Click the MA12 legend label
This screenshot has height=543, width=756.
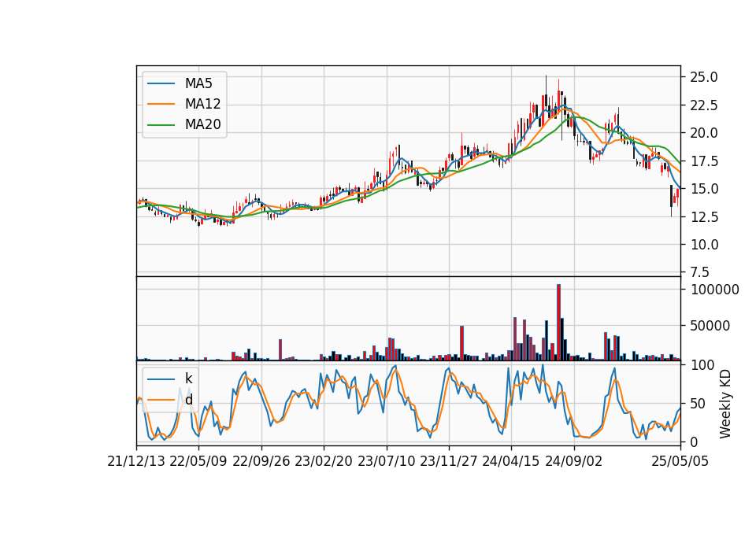coord(202,104)
